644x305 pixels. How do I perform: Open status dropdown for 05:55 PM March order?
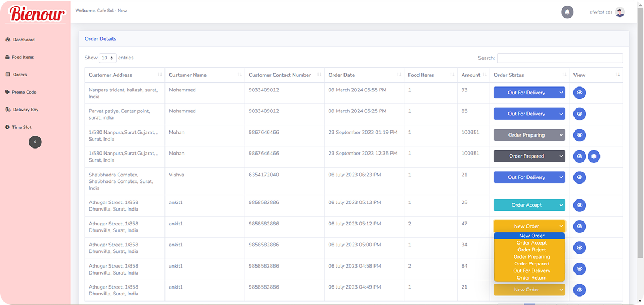coord(529,93)
